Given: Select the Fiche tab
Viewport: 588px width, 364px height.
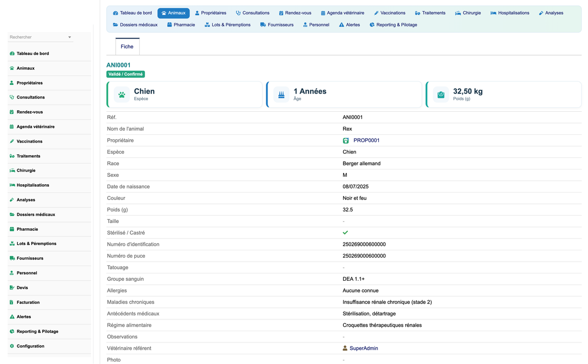Looking at the screenshot, I should click(127, 47).
